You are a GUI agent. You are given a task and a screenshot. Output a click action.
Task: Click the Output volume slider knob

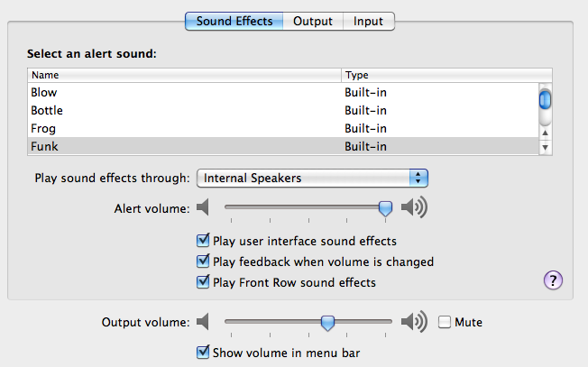328,322
